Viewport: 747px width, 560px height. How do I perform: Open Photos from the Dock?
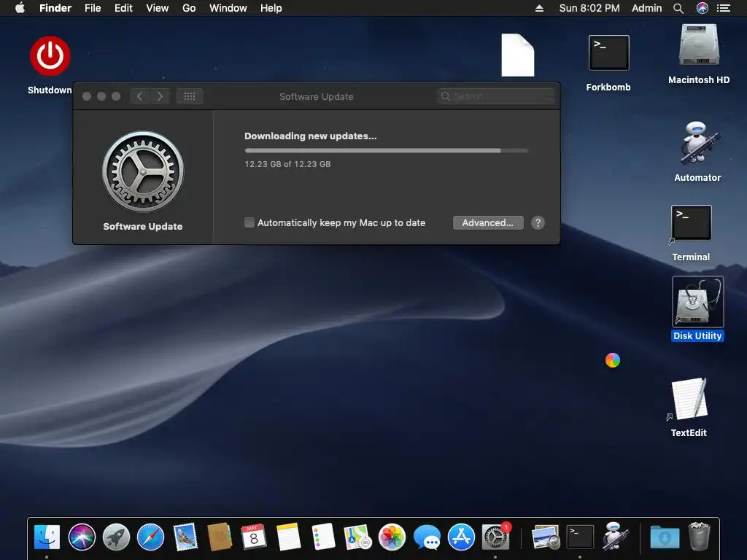(392, 537)
